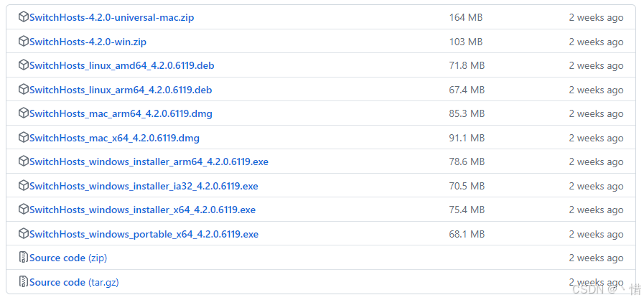Click '2 weeks ago' on installer_x64 row
The height and width of the screenshot is (300, 644).
[x=596, y=210]
